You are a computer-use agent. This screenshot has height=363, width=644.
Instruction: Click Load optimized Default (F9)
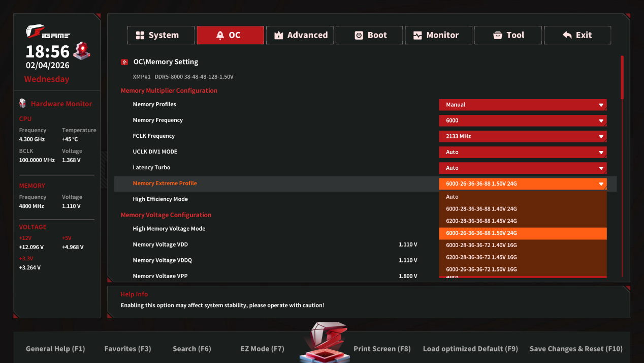pyautogui.click(x=470, y=349)
